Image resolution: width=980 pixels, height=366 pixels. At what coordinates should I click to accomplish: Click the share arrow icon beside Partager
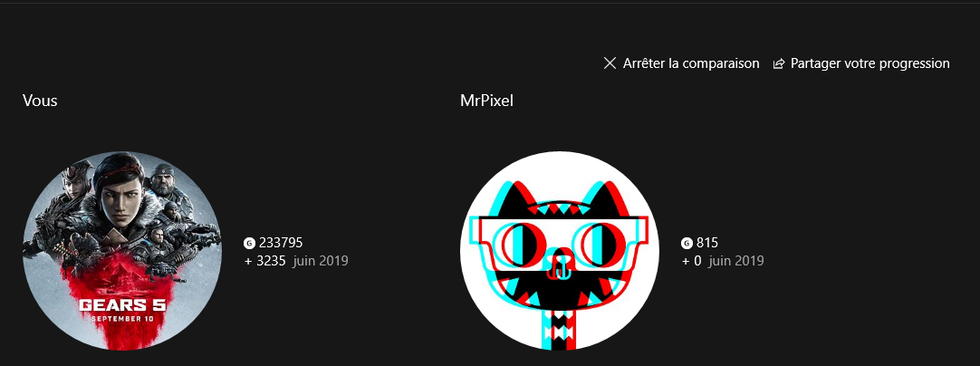[x=779, y=63]
